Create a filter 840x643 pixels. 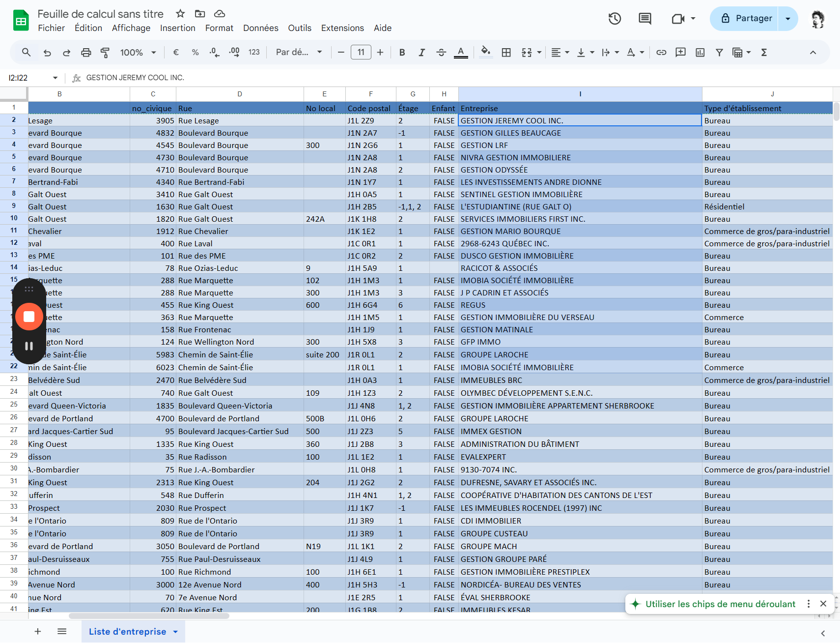point(719,52)
